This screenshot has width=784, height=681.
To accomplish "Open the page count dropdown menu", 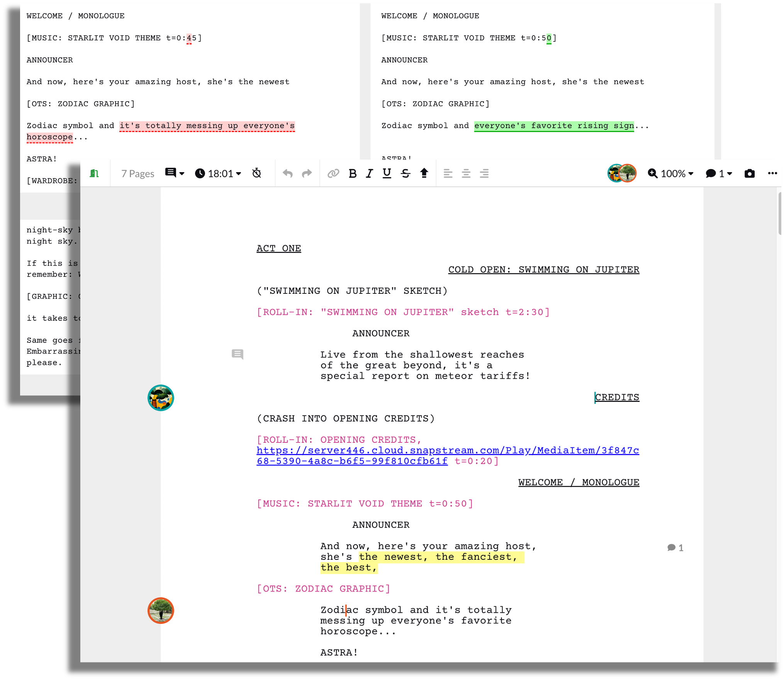I will click(137, 174).
